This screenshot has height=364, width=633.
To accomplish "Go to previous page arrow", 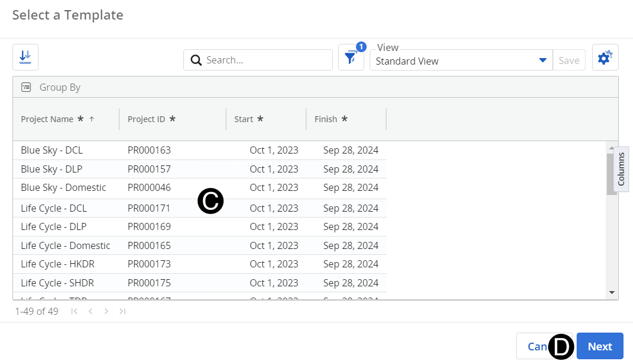I will click(90, 311).
